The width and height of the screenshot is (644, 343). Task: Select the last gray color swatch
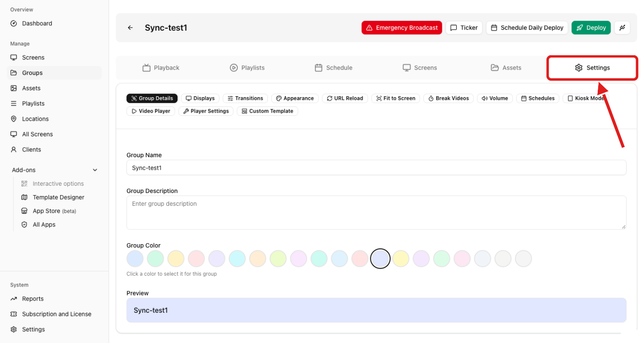(523, 259)
